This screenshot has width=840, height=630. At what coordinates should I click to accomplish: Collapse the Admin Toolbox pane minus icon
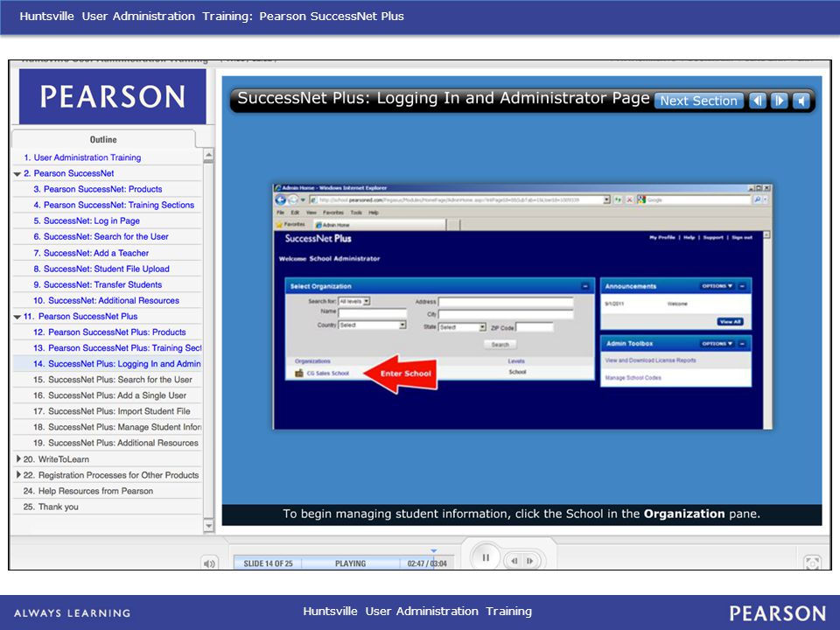(743, 343)
